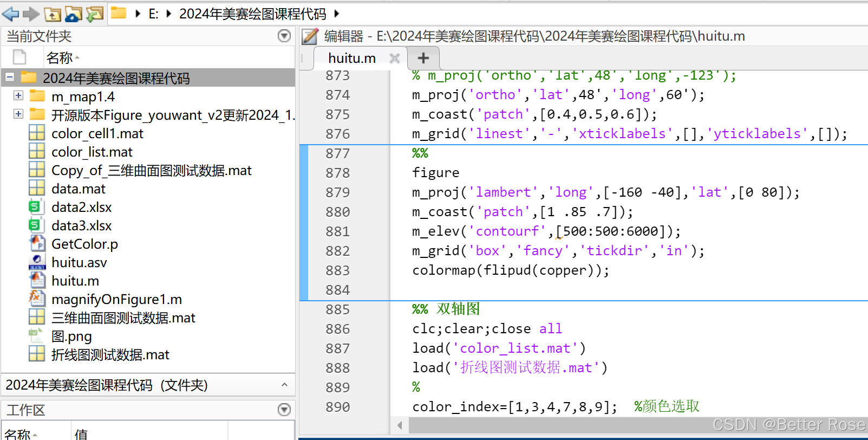Expand the arrow before E: in path
The height and width of the screenshot is (440, 868).
[138, 14]
